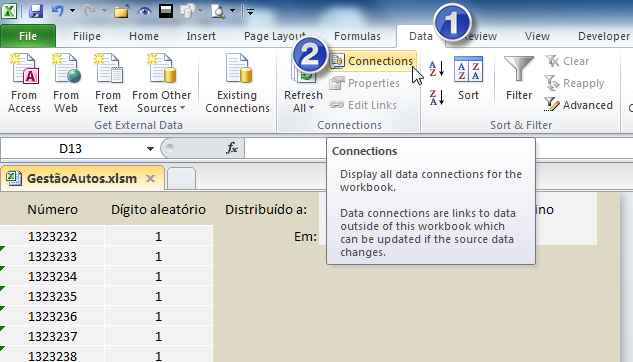Toggle the Filter funnel button

tap(519, 79)
